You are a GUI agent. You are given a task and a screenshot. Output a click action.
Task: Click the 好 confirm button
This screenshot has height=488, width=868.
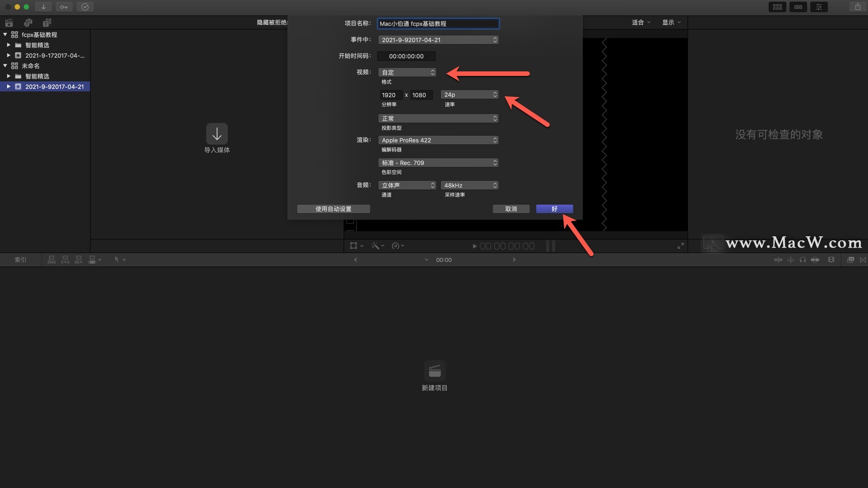[x=554, y=209]
